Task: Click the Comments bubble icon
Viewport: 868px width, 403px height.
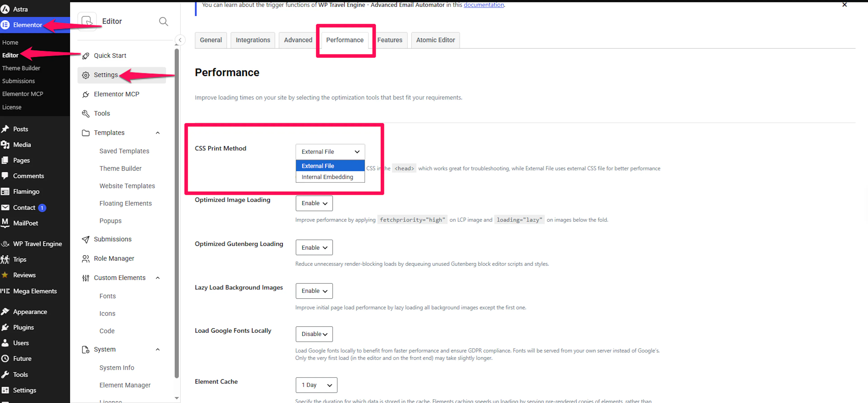Action: (x=5, y=176)
